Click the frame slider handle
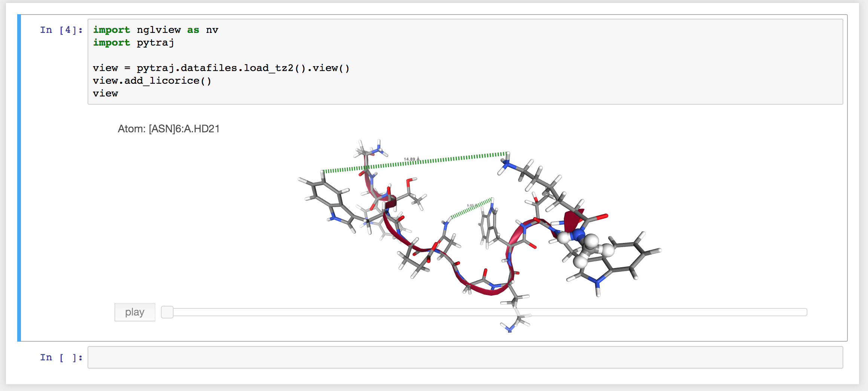Image resolution: width=868 pixels, height=391 pixels. [167, 312]
